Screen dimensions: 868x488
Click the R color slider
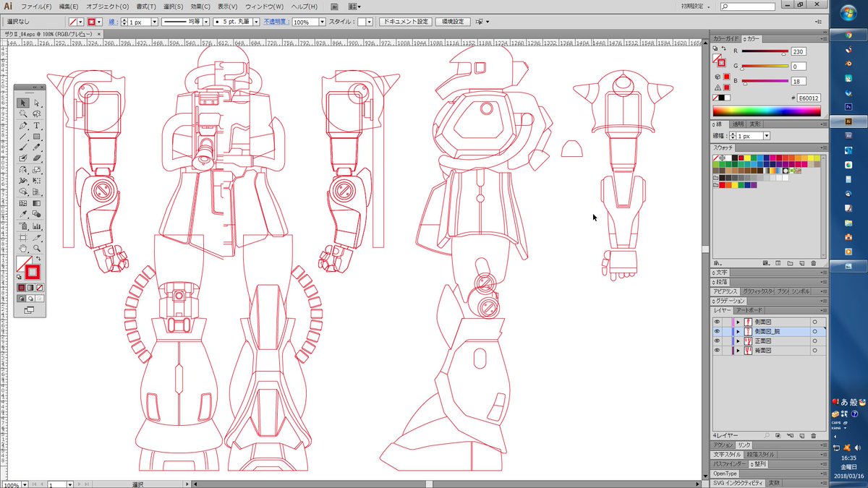(x=765, y=52)
